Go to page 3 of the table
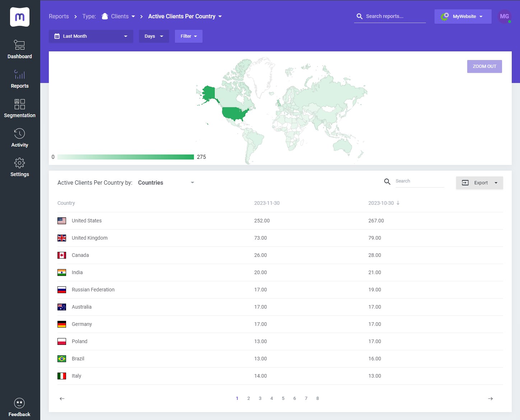 260,398
